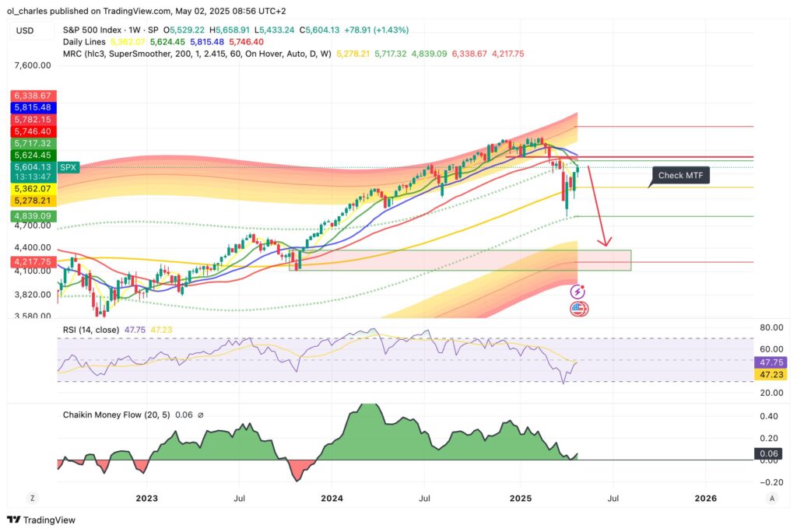Click the US flag news event marker
Viewport: 797px width, 532px height.
point(577,309)
